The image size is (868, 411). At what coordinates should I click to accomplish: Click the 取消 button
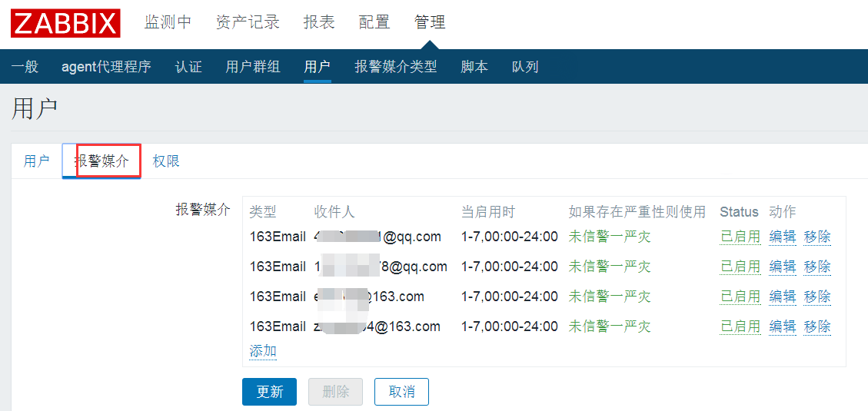(x=402, y=393)
